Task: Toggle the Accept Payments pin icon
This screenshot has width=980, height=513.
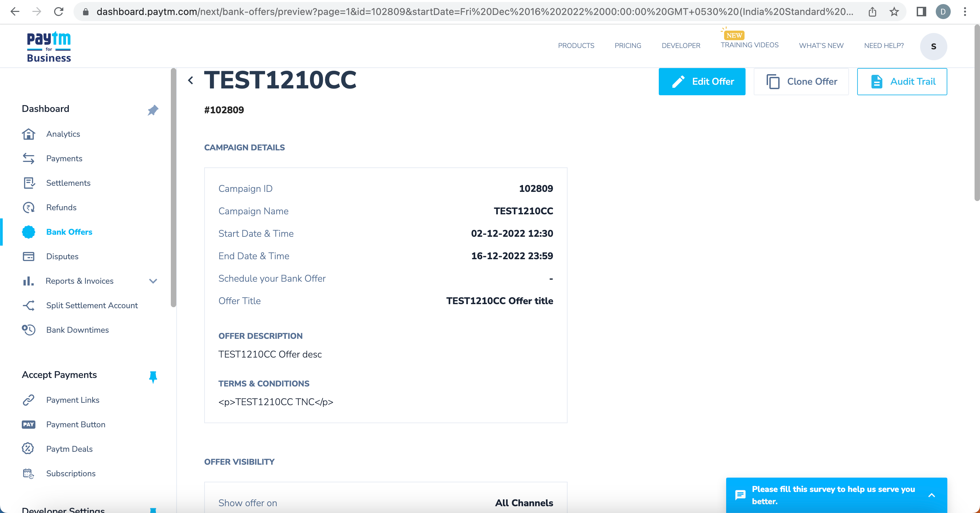Action: click(x=153, y=377)
